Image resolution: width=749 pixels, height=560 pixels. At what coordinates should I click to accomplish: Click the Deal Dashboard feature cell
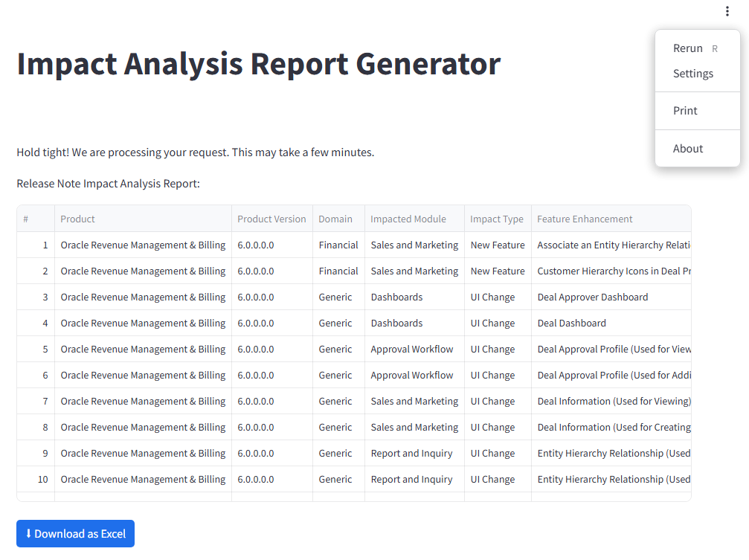tap(571, 323)
